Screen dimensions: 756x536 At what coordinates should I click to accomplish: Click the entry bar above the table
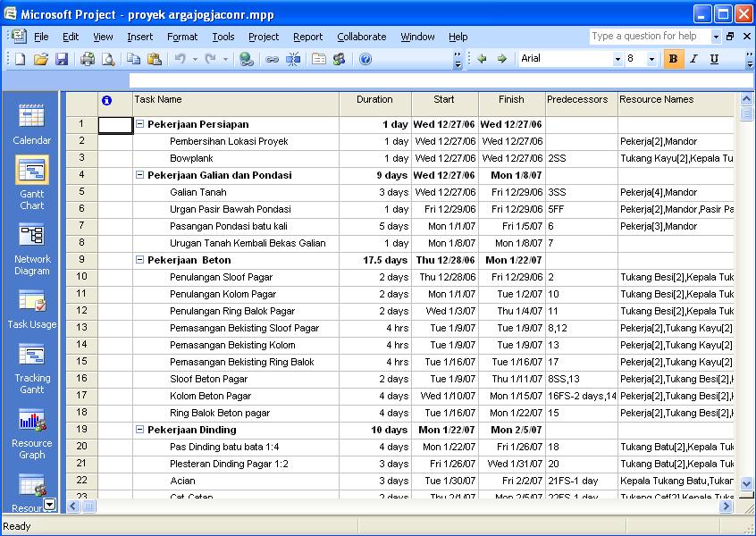click(x=441, y=80)
